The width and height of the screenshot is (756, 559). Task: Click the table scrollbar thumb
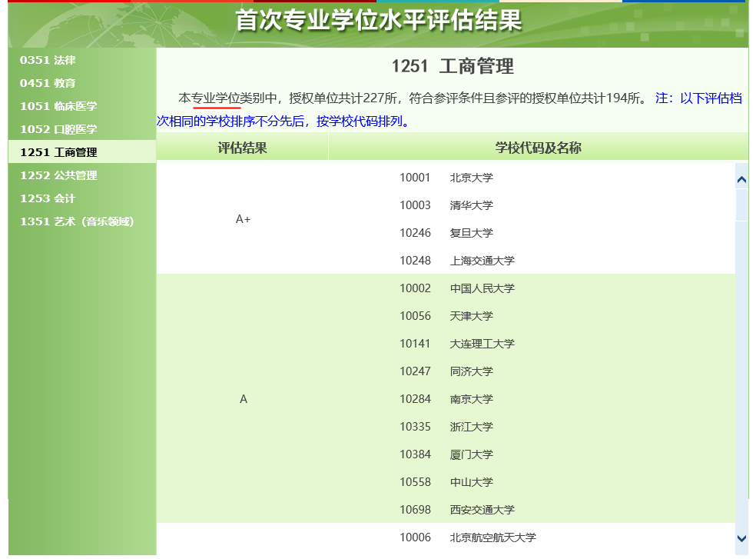pyautogui.click(x=741, y=205)
